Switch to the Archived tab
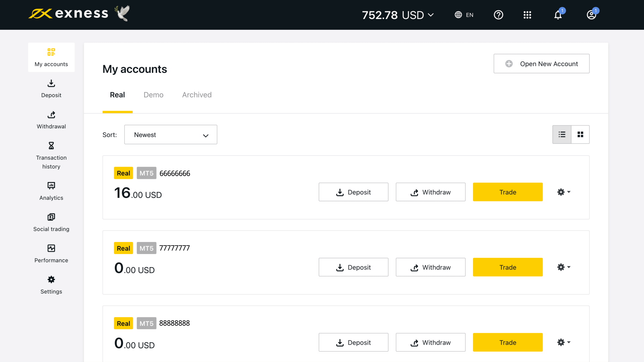Viewport: 644px width, 362px height. [x=197, y=95]
